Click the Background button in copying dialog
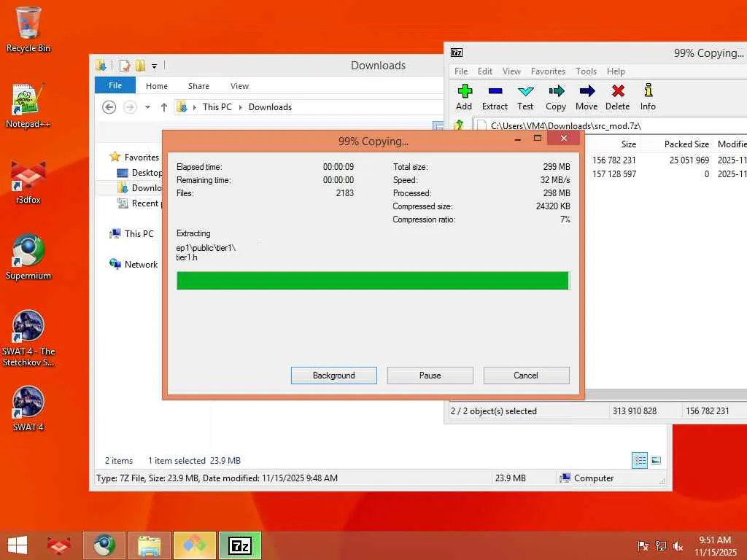 334,376
